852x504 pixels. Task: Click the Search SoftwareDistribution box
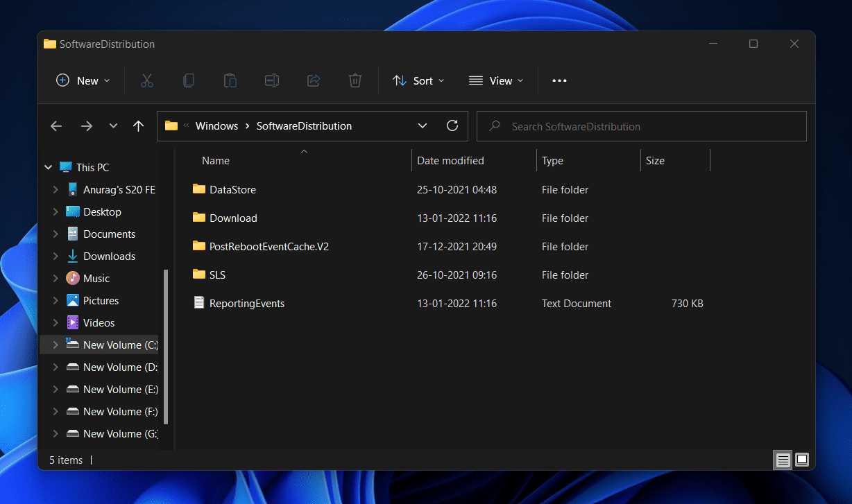point(642,126)
